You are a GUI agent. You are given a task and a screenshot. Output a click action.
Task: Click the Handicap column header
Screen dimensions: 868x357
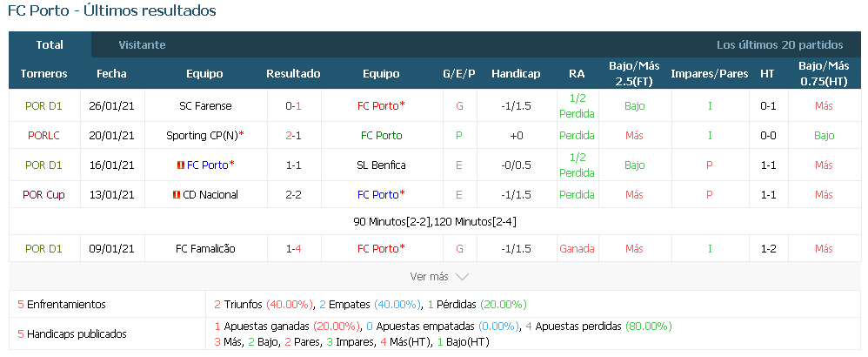pos(516,74)
